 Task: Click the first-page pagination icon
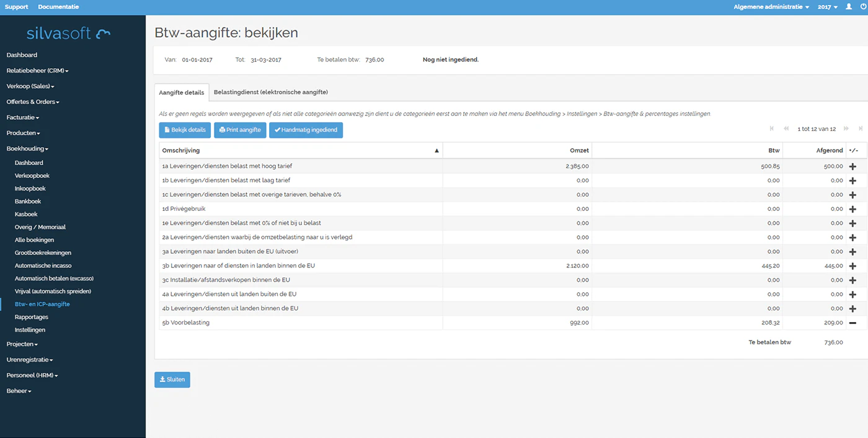771,128
